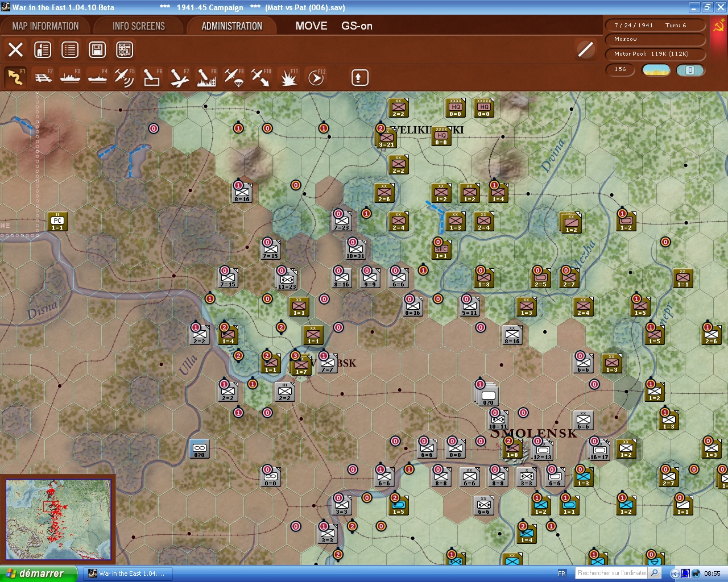Click the 156 value box

click(x=621, y=69)
